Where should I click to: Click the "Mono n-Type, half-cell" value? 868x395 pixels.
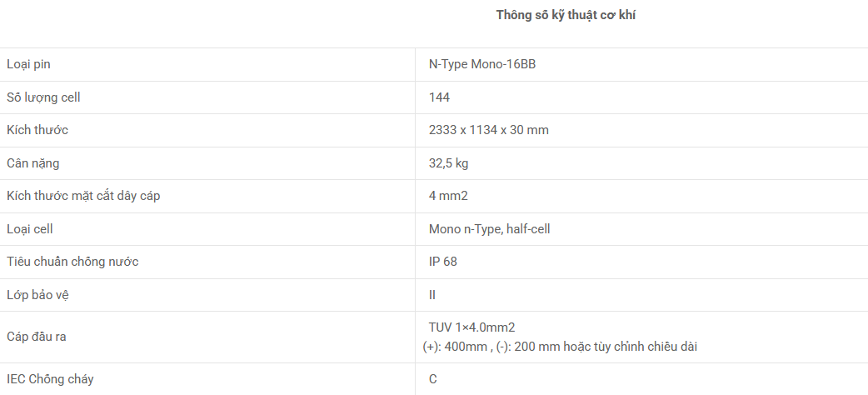click(489, 229)
